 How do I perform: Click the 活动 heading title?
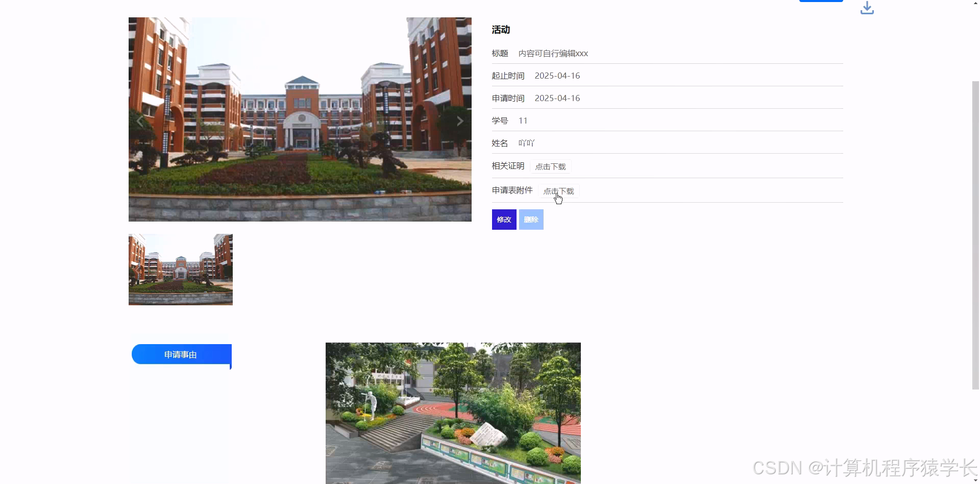click(500, 30)
